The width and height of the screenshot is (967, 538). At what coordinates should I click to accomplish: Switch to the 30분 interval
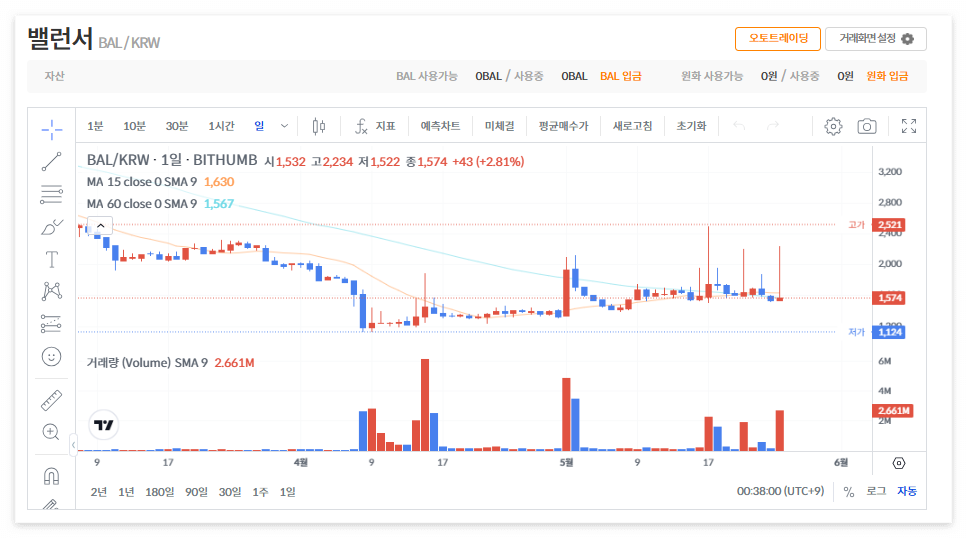pyautogui.click(x=177, y=126)
